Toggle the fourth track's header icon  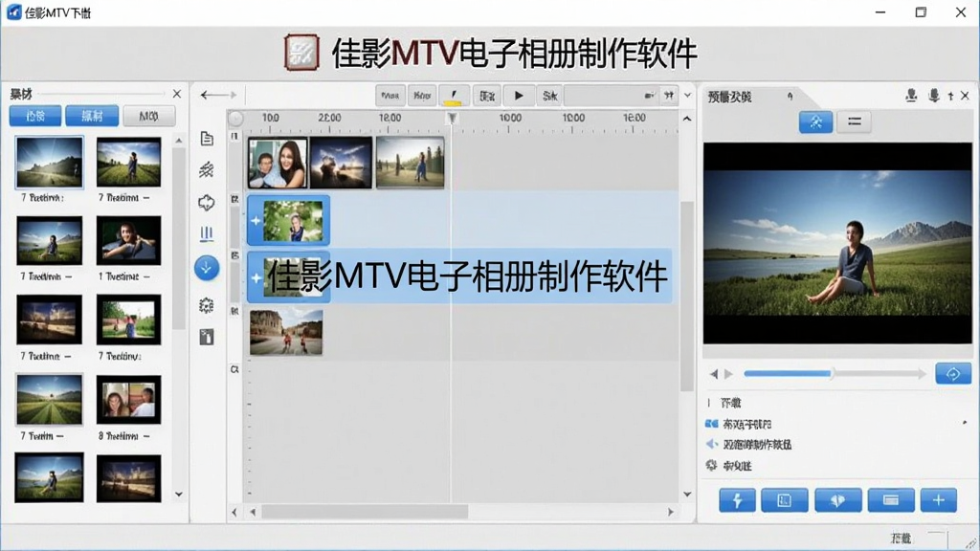pos(235,311)
